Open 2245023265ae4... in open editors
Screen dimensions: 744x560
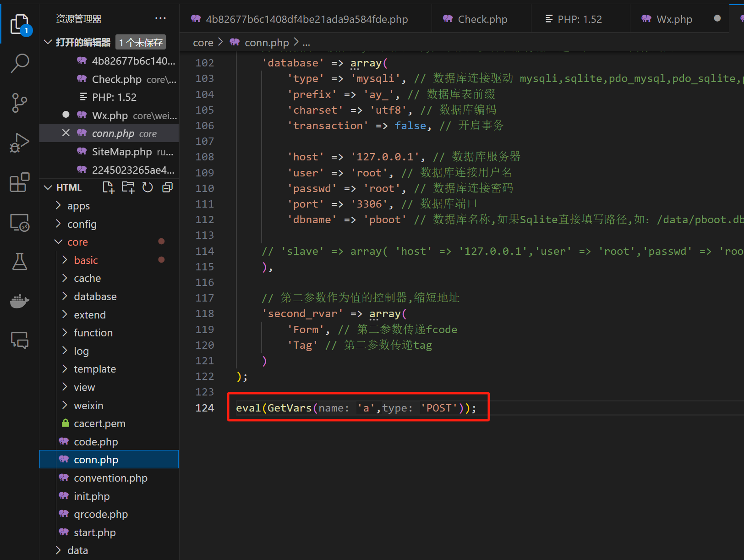(x=109, y=170)
